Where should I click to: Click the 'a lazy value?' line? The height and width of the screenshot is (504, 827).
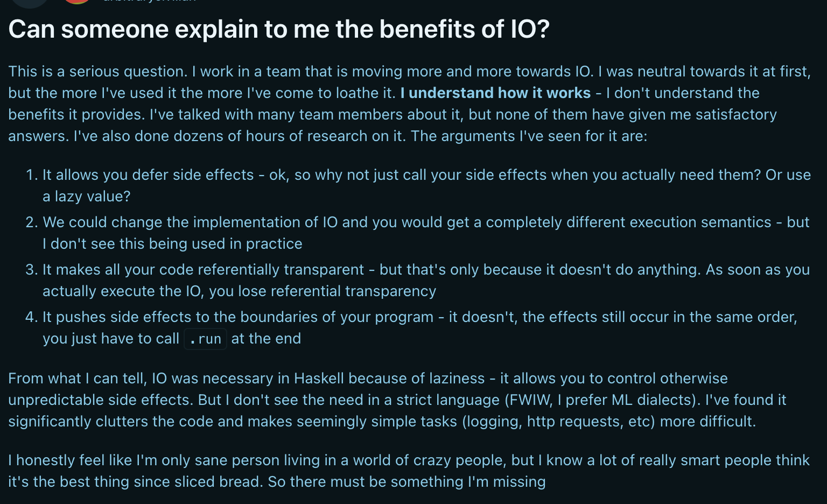[x=87, y=196]
